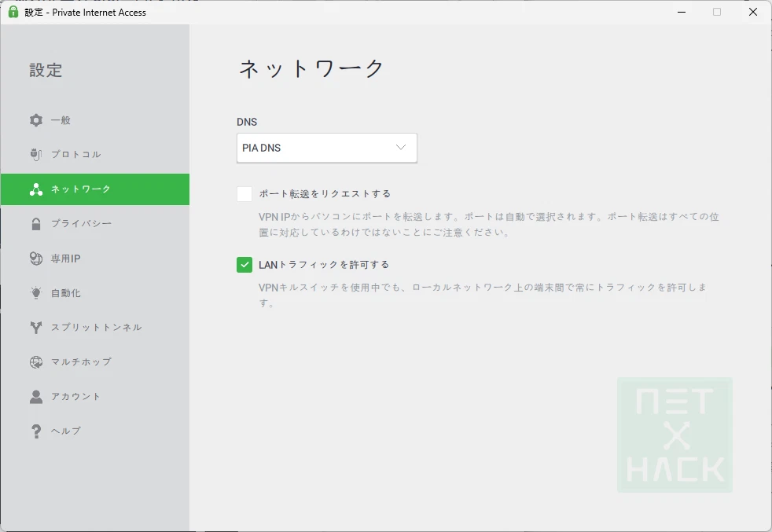
Task: Click the split arrows icon for スプリットトンネル
Action: (36, 328)
